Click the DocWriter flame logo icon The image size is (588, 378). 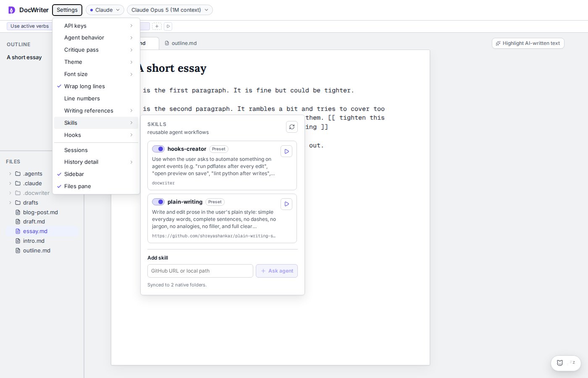pos(12,10)
